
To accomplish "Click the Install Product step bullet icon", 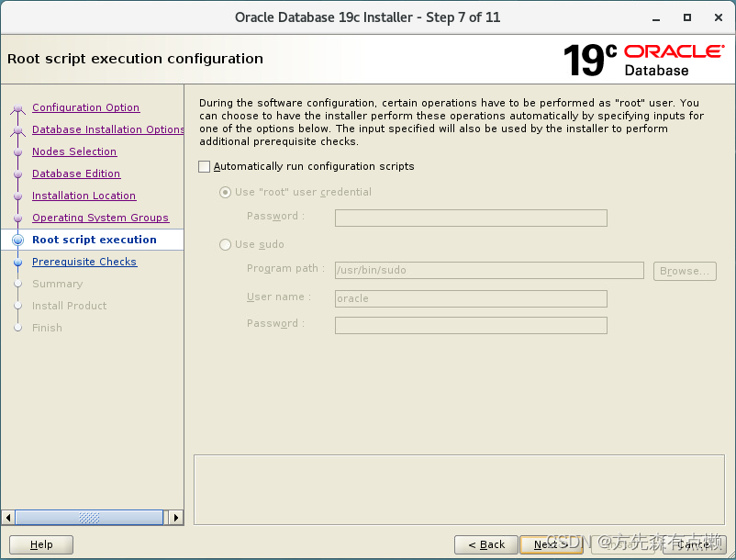I will (x=17, y=306).
